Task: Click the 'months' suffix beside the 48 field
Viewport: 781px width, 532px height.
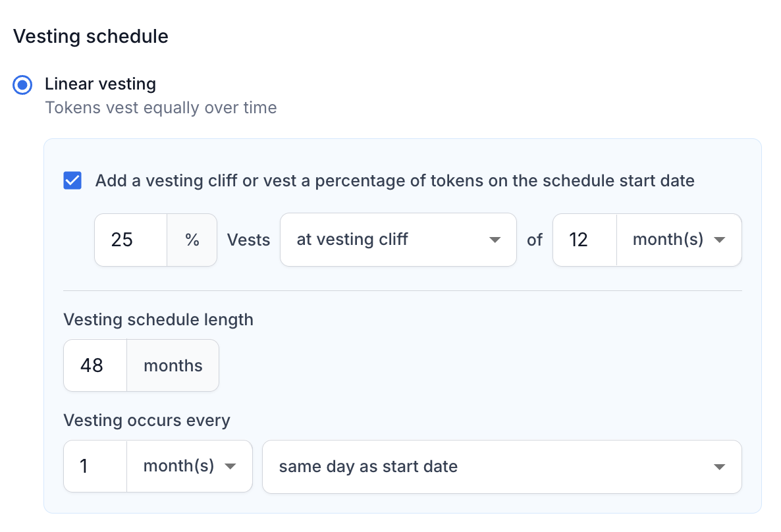Action: 173,365
